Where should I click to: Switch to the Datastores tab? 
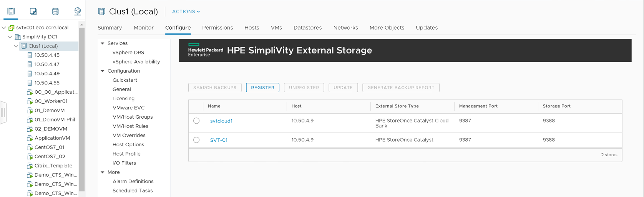[x=307, y=28]
